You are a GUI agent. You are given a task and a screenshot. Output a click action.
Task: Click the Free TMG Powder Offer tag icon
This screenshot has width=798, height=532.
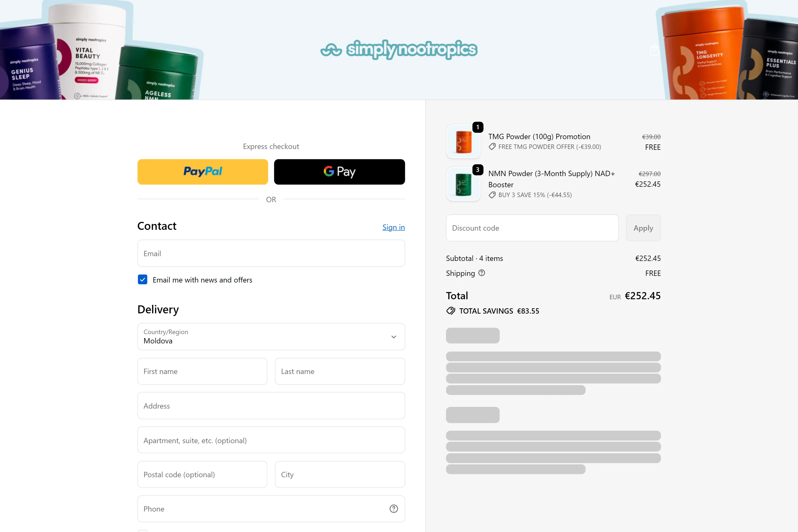point(492,147)
